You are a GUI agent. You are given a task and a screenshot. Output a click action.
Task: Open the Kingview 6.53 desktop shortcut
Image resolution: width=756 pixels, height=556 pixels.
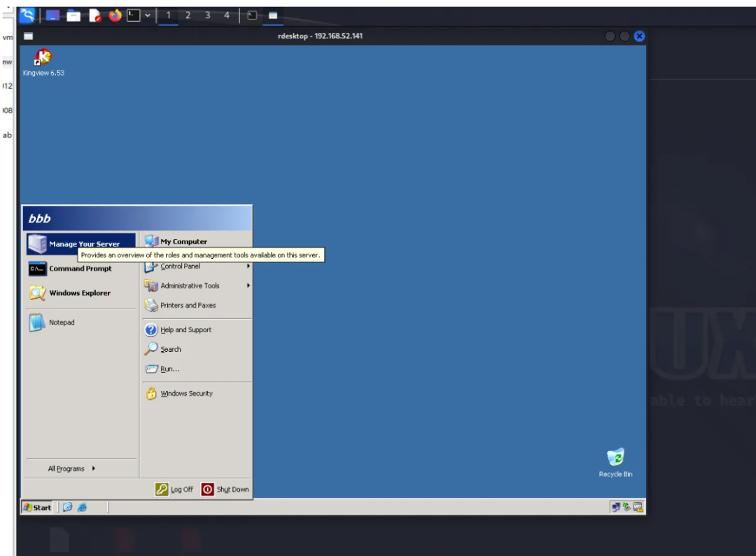(x=43, y=62)
